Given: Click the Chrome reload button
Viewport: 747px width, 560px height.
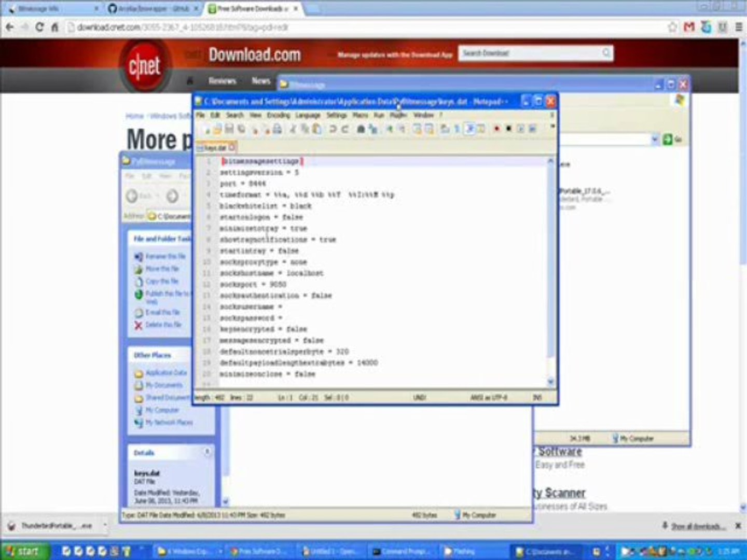Looking at the screenshot, I should click(x=39, y=27).
